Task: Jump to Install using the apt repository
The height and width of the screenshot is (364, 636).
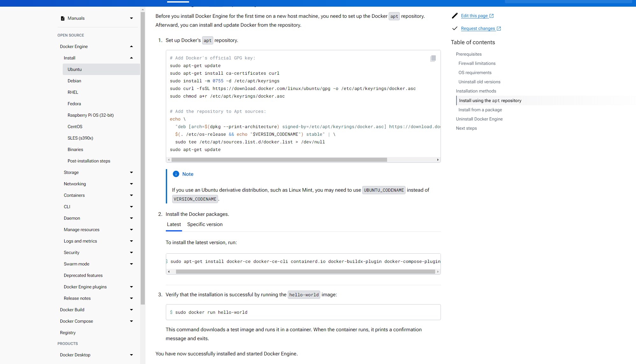Action: tap(490, 100)
